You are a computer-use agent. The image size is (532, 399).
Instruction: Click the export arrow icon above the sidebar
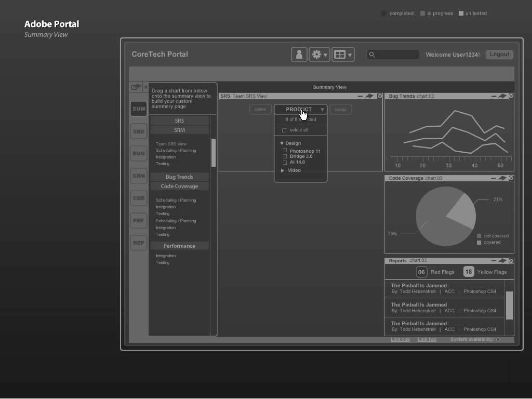136,87
